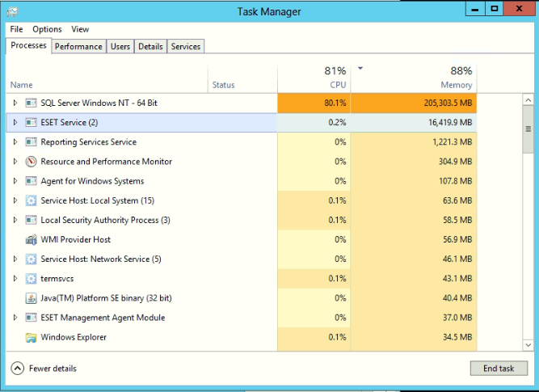Viewport: 539px width, 392px height.
Task: Expand Local Security Authority Process (3)
Action: coord(15,221)
